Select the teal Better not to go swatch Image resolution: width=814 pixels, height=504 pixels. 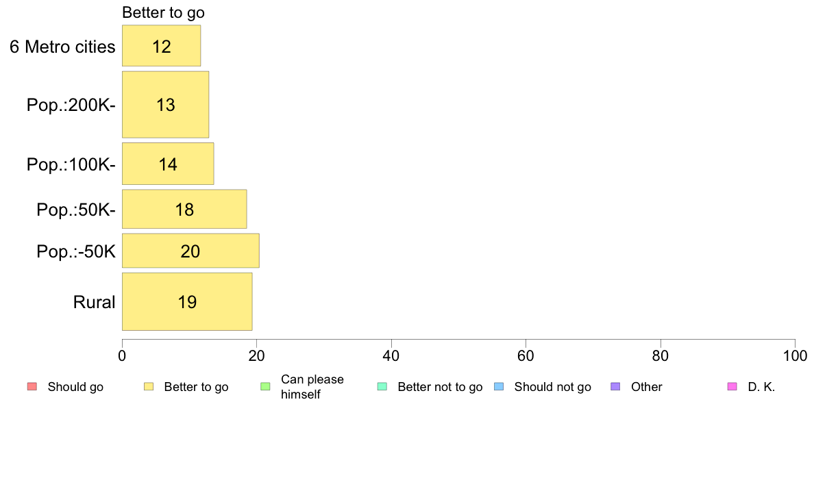[x=382, y=387]
